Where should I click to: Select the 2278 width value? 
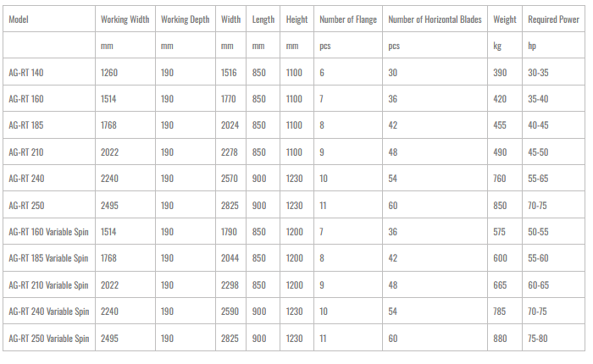pyautogui.click(x=230, y=152)
